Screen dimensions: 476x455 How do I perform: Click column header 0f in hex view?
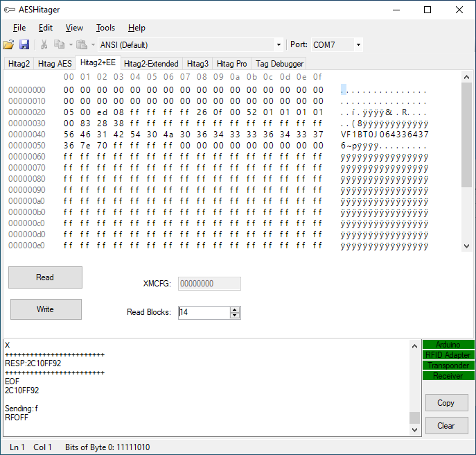[317, 77]
